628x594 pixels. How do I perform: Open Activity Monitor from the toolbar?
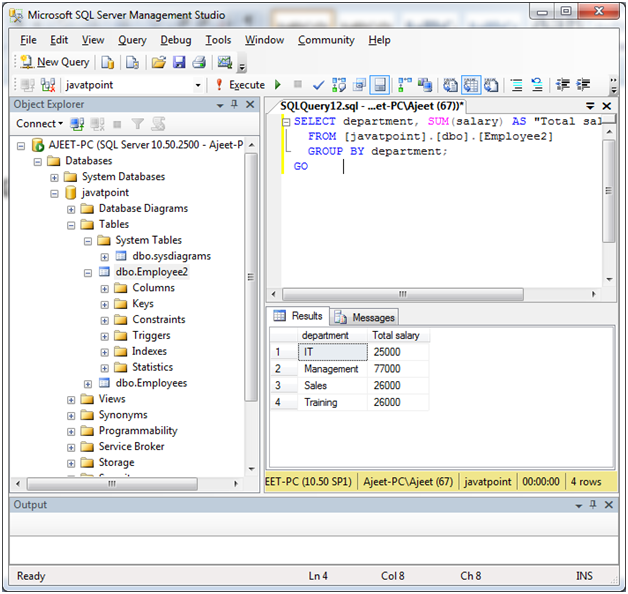pos(225,62)
